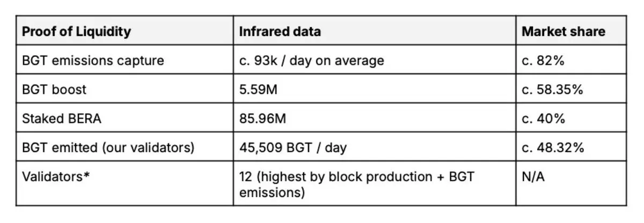The width and height of the screenshot is (644, 223).
Task: Select the Market share column header
Action: (x=571, y=31)
